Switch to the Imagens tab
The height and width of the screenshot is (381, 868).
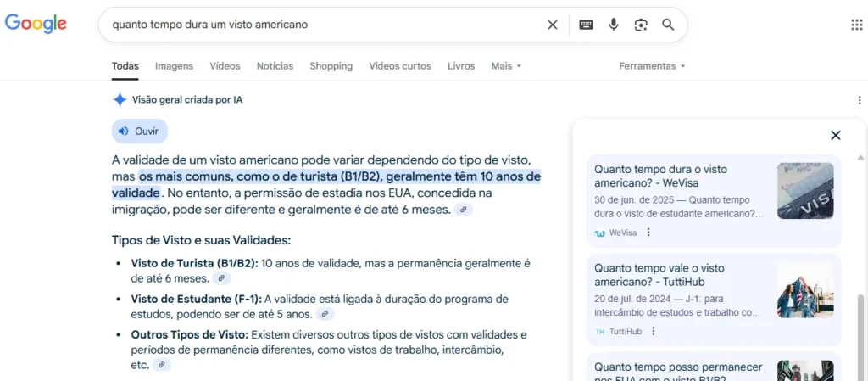[175, 66]
